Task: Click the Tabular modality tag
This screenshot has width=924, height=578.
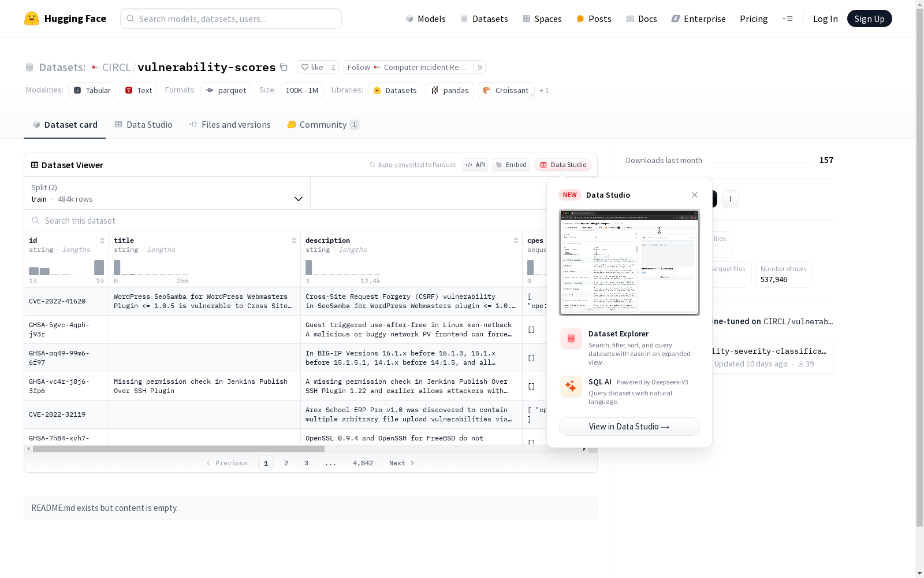Action: pos(92,90)
